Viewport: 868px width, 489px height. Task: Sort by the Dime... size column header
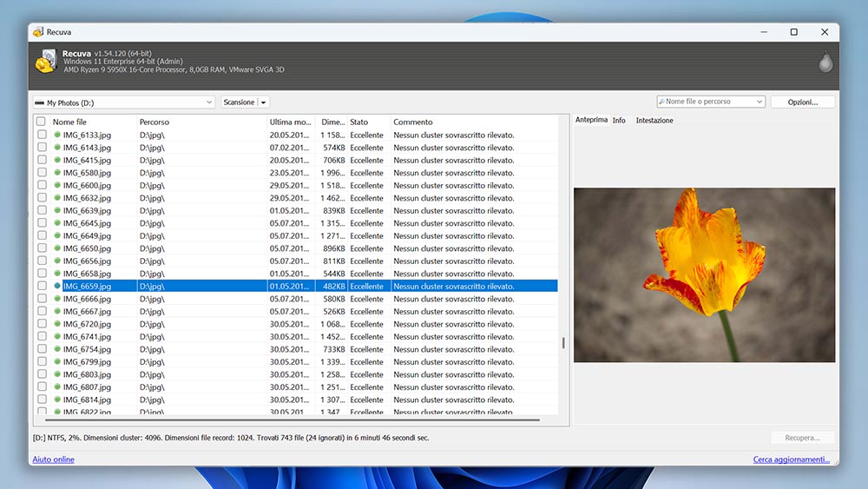332,122
